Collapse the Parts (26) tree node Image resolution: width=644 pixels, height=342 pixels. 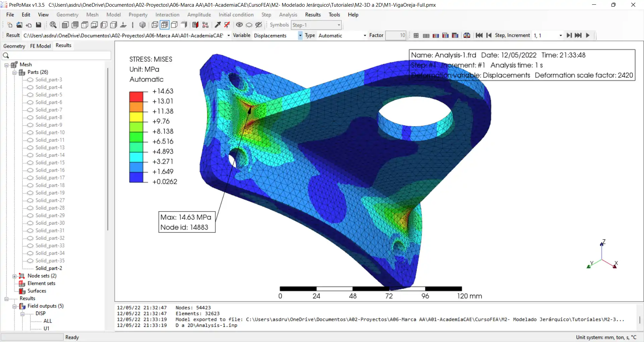click(14, 72)
